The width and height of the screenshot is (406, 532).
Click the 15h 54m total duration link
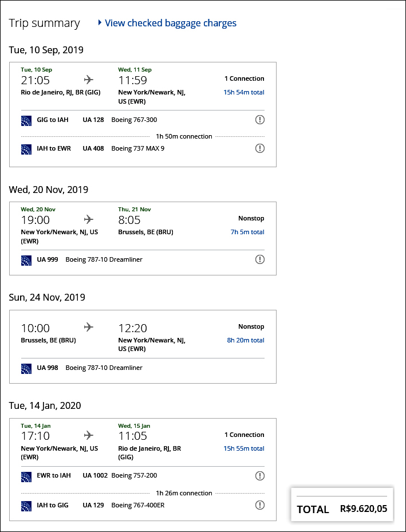pos(244,92)
